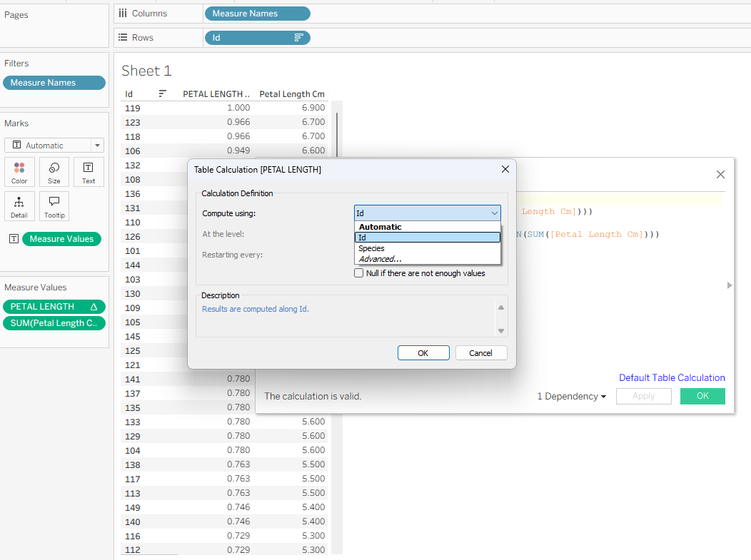The height and width of the screenshot is (560, 751).
Task: Select Id in the Compute using list
Action: pyautogui.click(x=427, y=238)
